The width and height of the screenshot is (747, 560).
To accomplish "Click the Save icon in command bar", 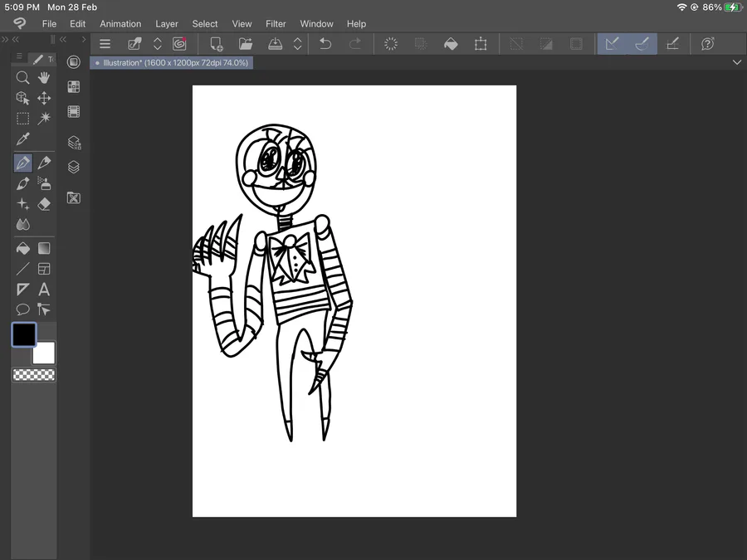I will click(x=275, y=44).
